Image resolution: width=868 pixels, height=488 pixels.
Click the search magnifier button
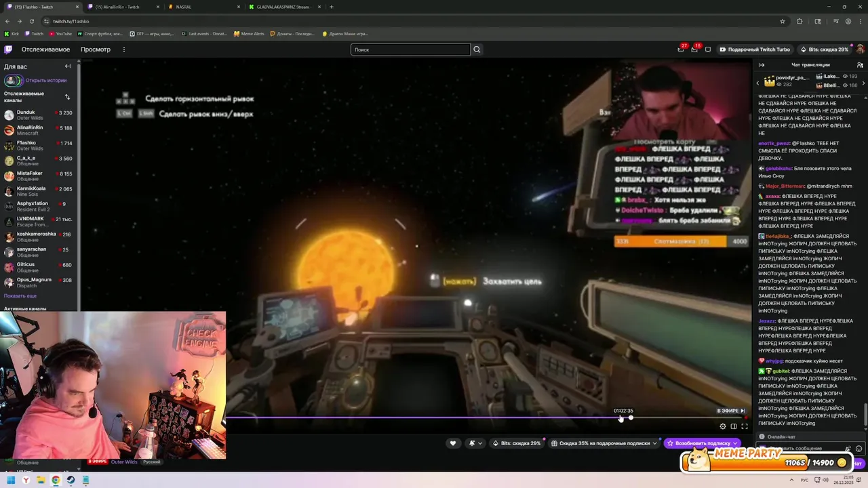click(477, 49)
